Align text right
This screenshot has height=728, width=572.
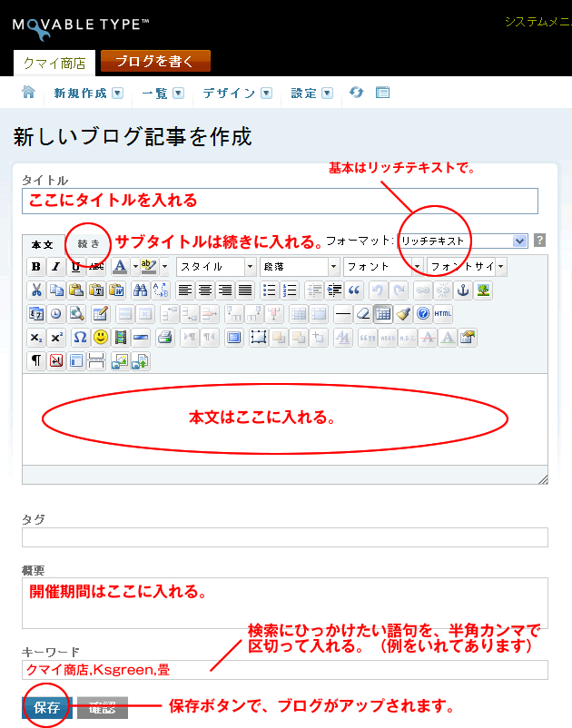[x=225, y=290]
